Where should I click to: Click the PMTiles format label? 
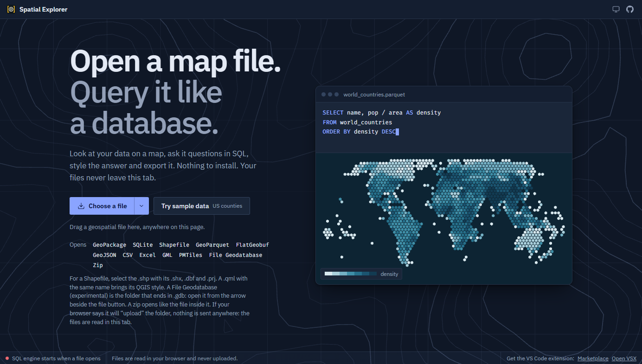[191, 255]
